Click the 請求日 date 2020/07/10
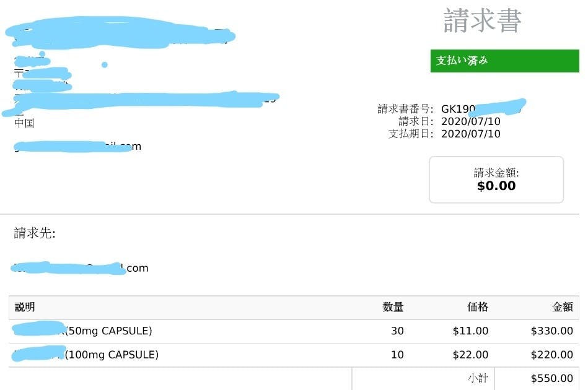Image resolution: width=588 pixels, height=390 pixels. (470, 121)
